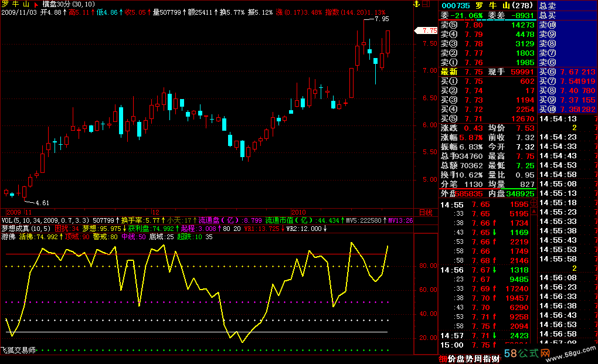This screenshot has width=598, height=364.
Task: Select the 卖① 7.76 order row
Action: 488,63
